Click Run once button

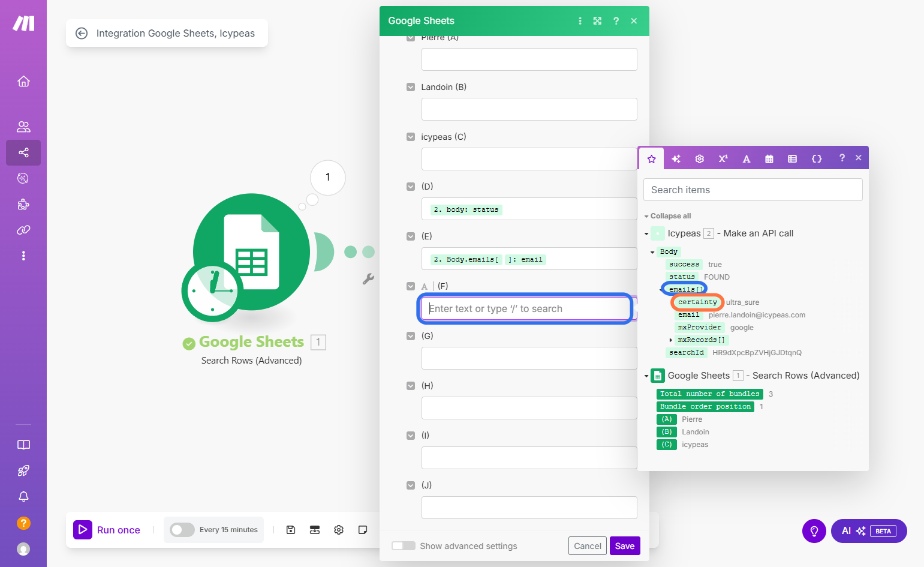(107, 530)
